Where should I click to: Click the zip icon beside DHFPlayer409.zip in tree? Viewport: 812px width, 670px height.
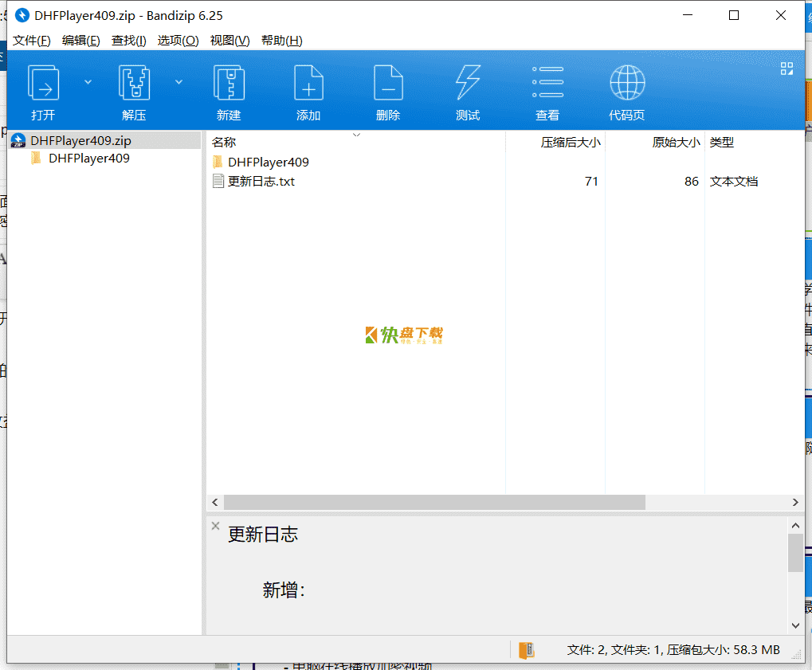pyautogui.click(x=18, y=140)
